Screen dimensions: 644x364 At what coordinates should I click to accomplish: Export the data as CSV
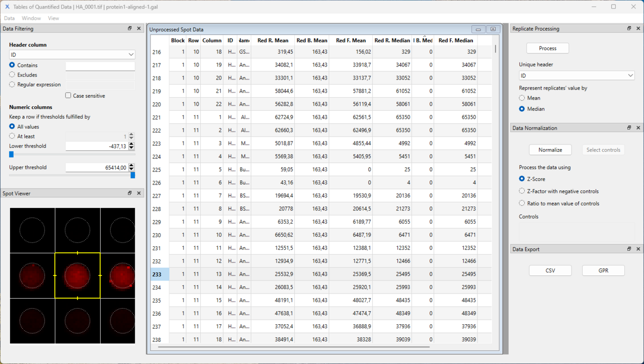(550, 270)
